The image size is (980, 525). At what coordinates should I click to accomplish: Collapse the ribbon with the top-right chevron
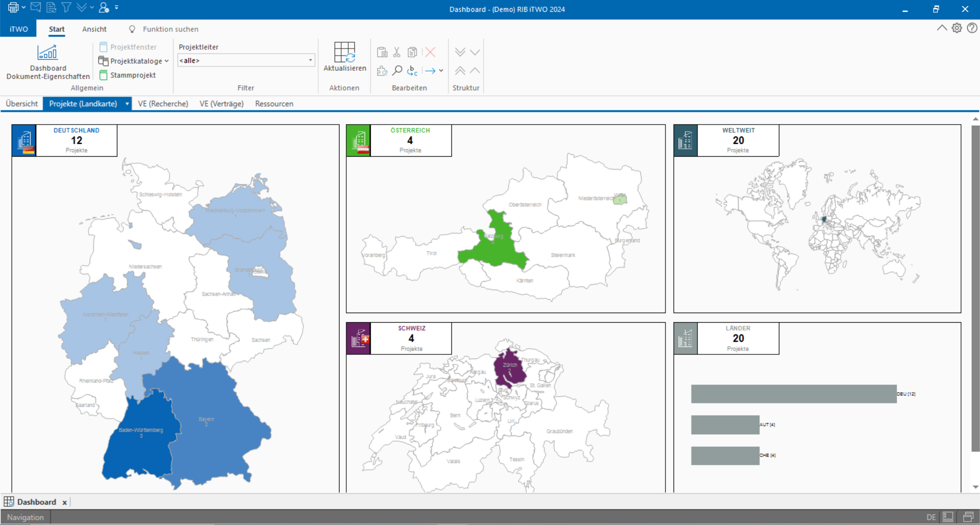942,28
